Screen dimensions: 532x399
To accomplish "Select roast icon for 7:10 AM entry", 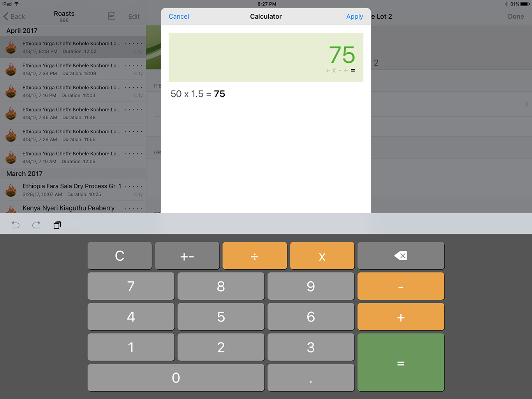I will click(11, 157).
